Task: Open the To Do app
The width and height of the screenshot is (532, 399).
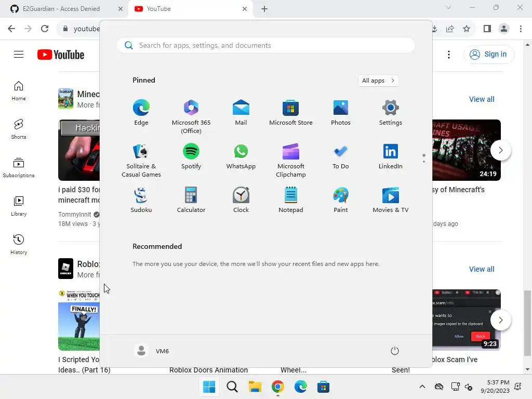Action: 341,156
